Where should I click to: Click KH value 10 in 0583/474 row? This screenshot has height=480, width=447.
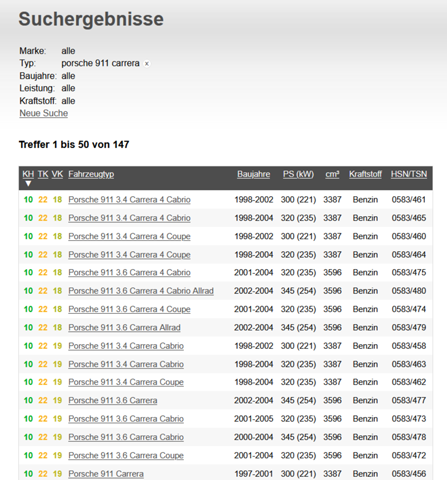point(28,309)
